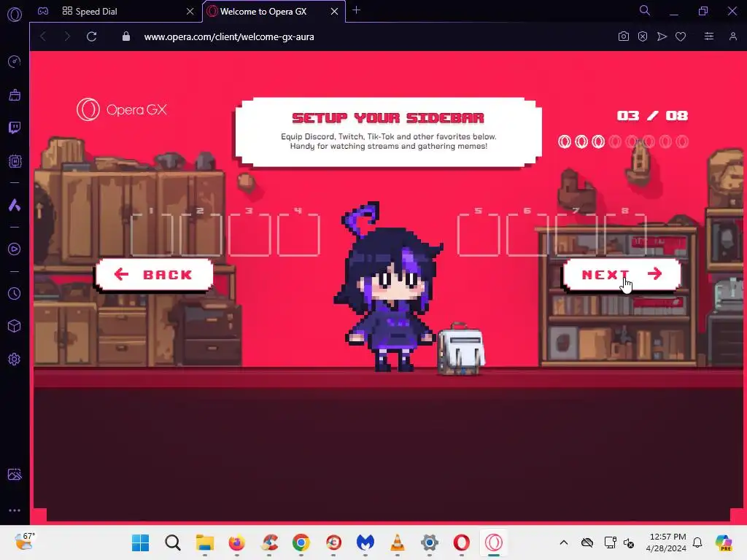Open Settings gear in the sidebar
Viewport: 747px width, 560px height.
15,359
